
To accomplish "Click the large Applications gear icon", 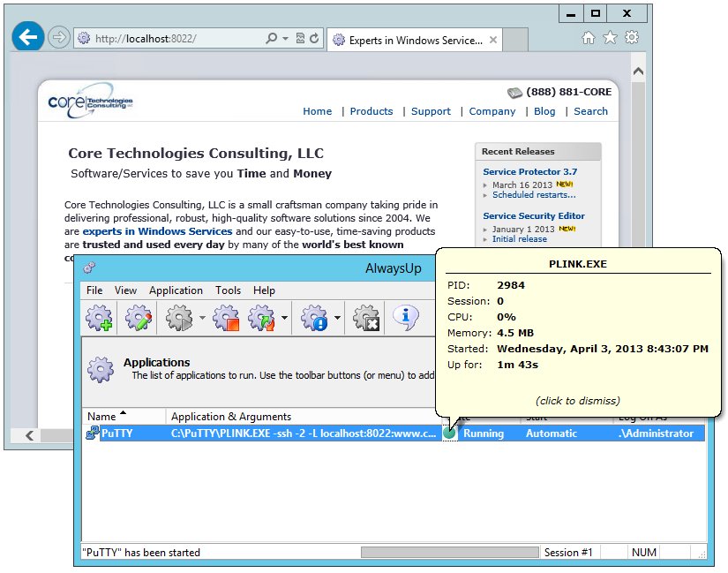I will point(101,369).
